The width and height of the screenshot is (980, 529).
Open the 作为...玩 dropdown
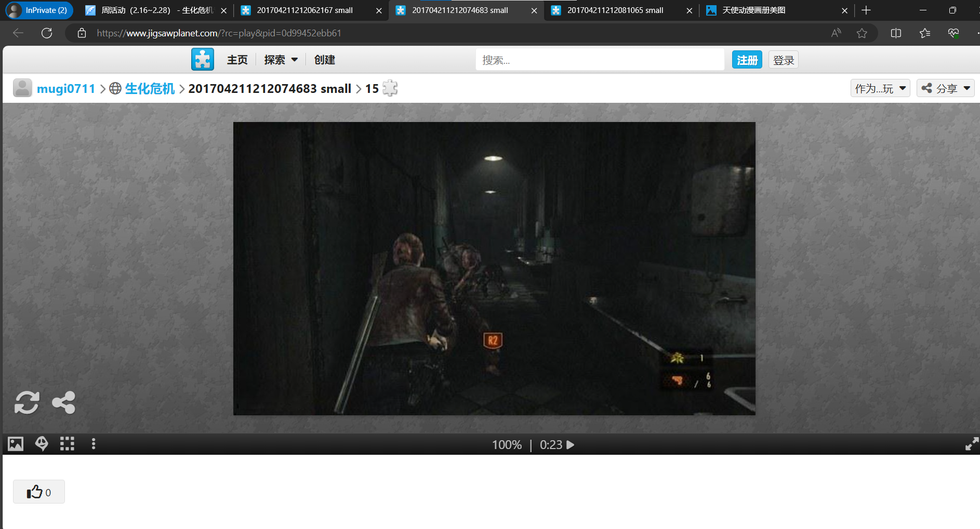[880, 88]
